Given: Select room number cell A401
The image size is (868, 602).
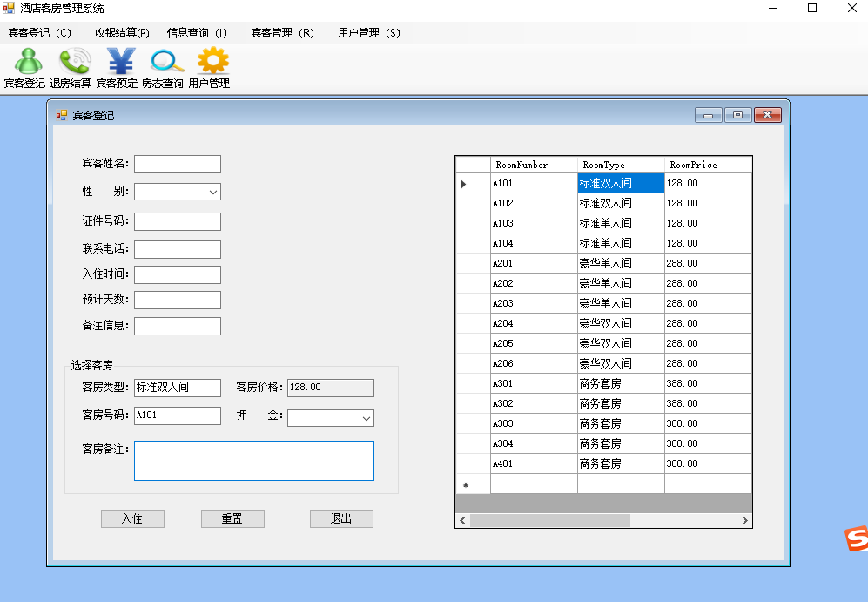Looking at the screenshot, I should click(535, 463).
